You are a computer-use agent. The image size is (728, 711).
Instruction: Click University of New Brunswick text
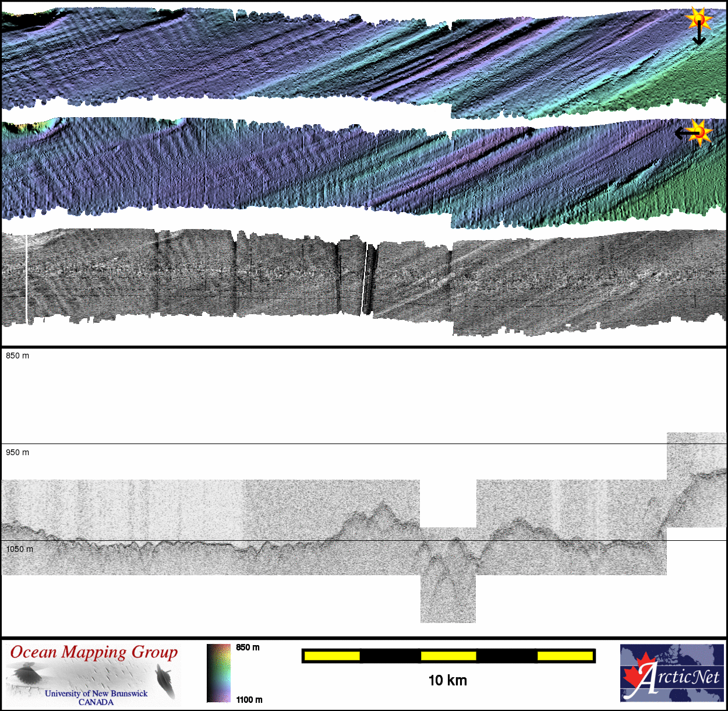(x=96, y=694)
